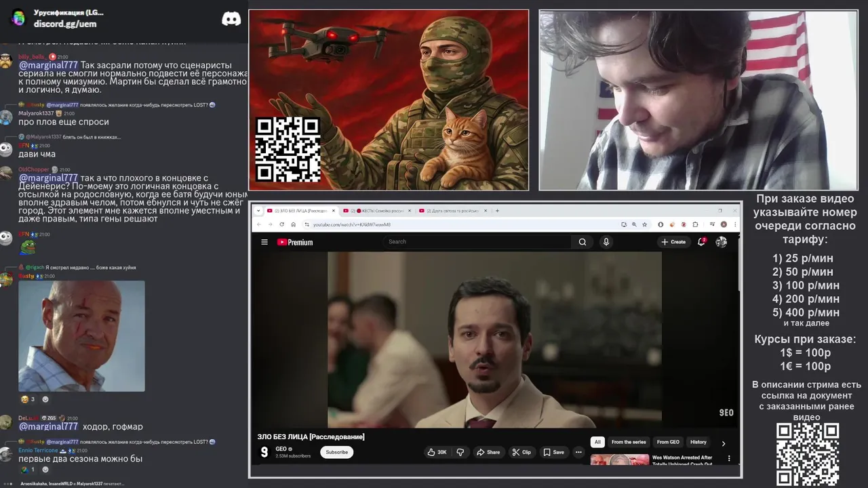
Task: Share the video
Action: (488, 452)
